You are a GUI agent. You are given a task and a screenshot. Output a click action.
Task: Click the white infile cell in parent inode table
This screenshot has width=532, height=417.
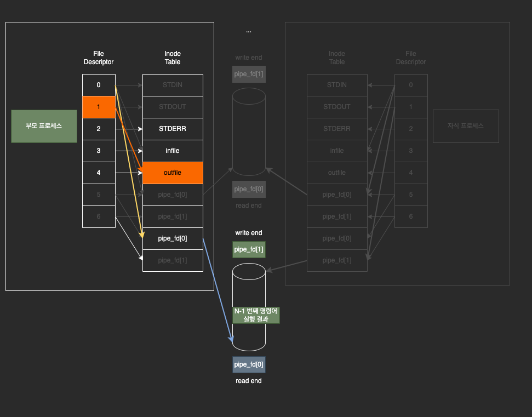click(173, 151)
